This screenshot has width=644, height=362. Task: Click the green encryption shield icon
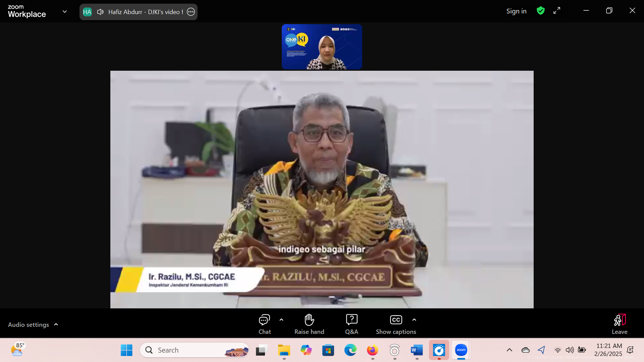(x=540, y=11)
